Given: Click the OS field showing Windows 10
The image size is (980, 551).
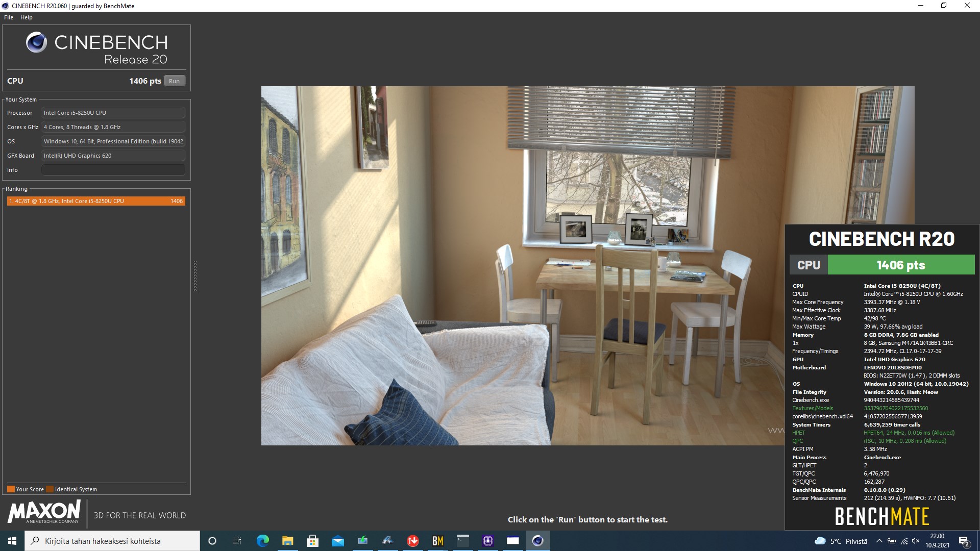Looking at the screenshot, I should click(x=113, y=141).
